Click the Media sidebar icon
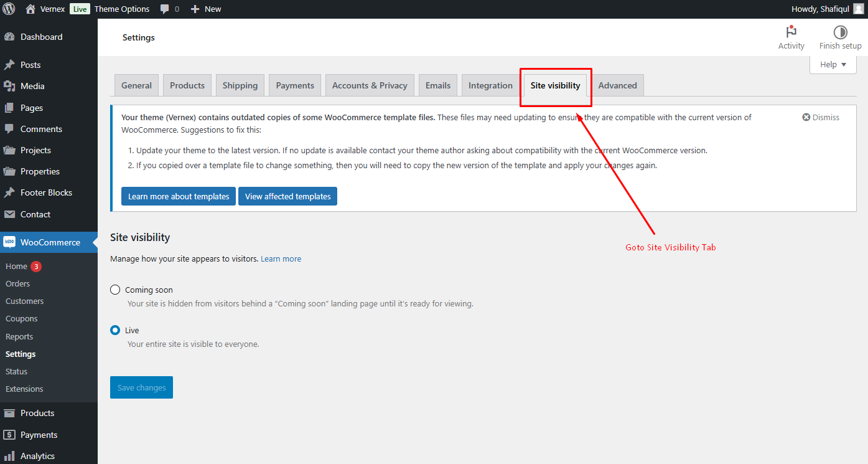 point(9,86)
